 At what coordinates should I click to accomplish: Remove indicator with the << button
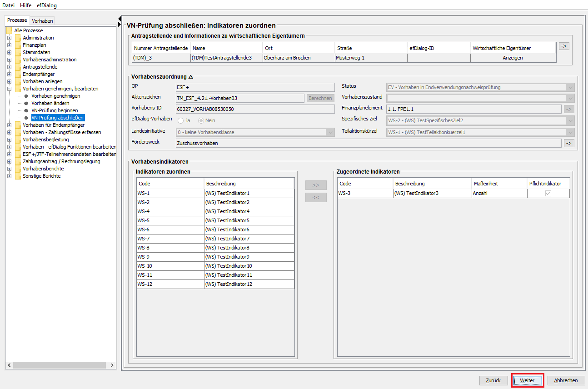[x=316, y=197]
